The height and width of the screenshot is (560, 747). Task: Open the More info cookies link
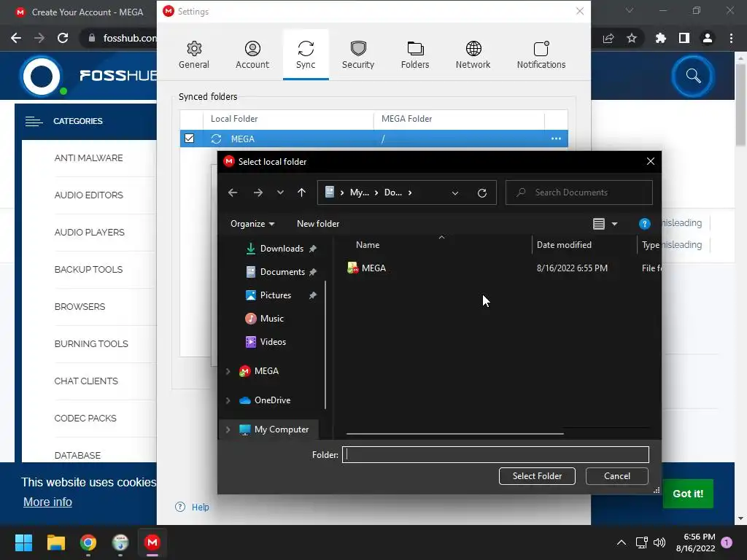[47, 502]
